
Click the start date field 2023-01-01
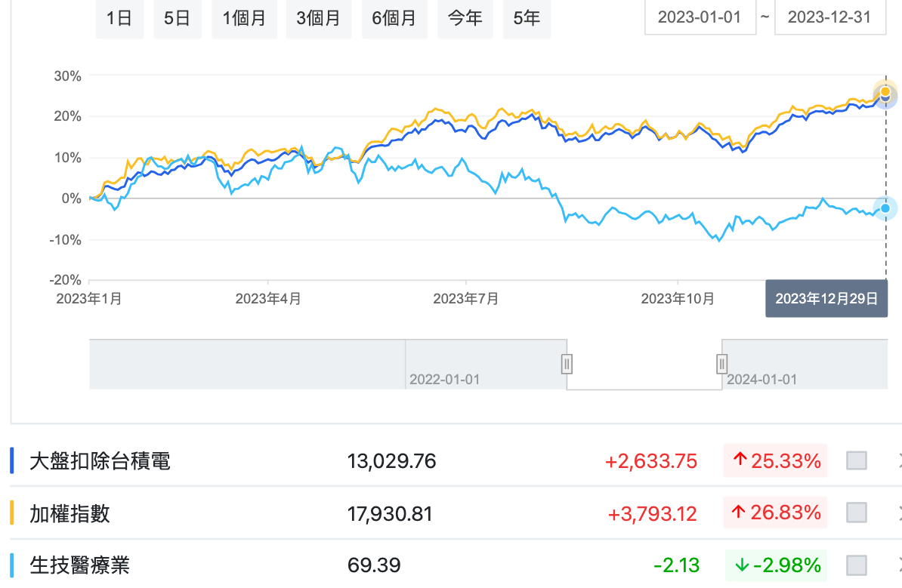click(700, 18)
